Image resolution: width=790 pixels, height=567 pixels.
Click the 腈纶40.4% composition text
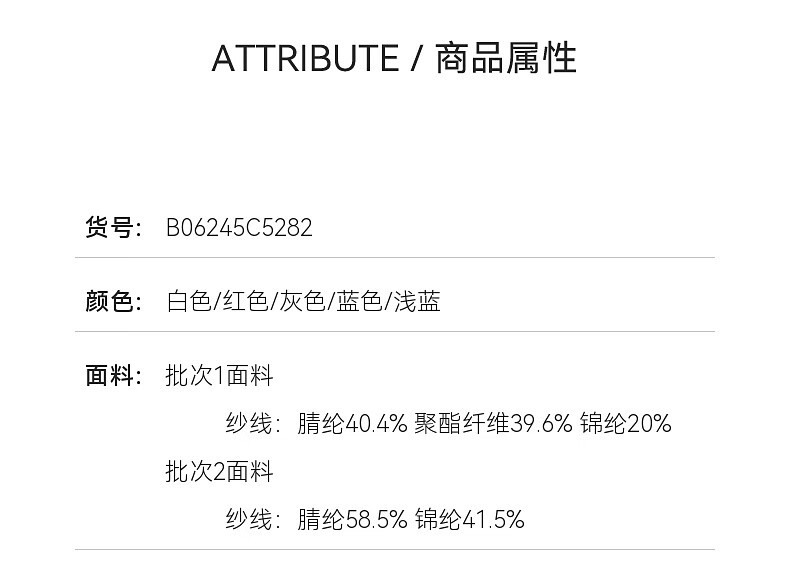(x=352, y=424)
